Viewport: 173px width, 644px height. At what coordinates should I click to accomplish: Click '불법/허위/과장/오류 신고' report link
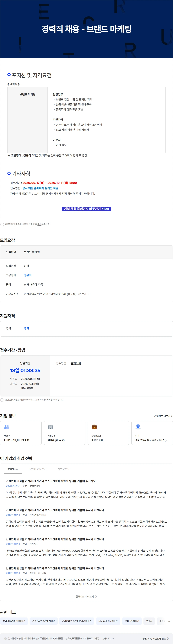pos(155,639)
